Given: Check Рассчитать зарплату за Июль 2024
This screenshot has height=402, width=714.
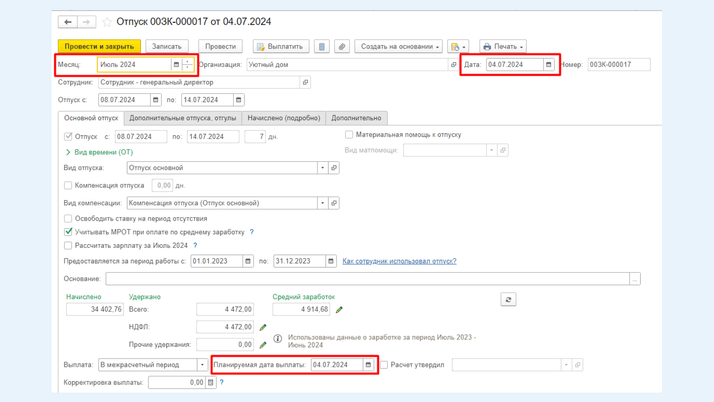Looking at the screenshot, I should [68, 245].
